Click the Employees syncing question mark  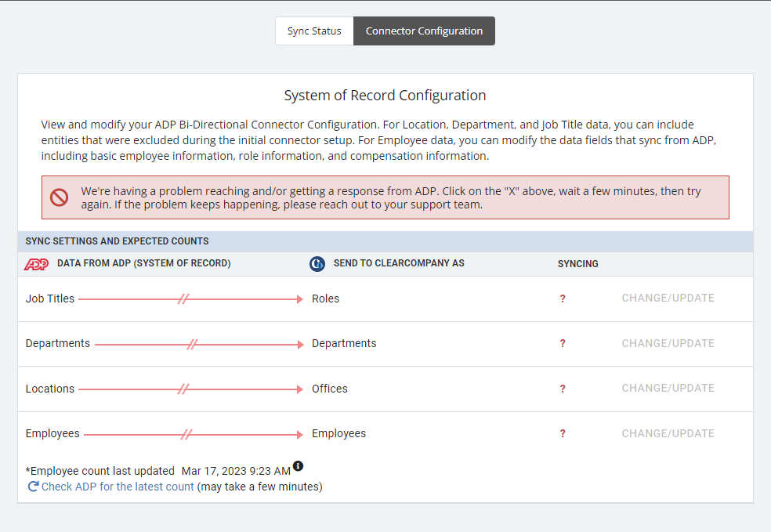click(x=563, y=433)
